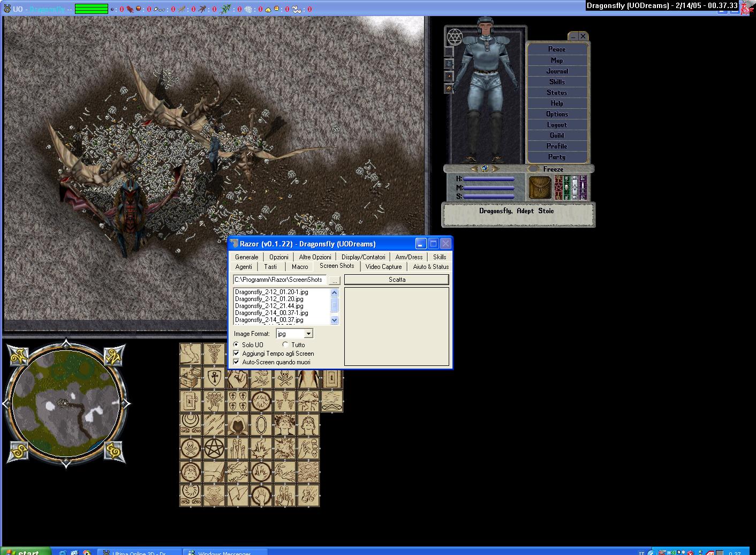Click the single ankh shield spell icon
The height and width of the screenshot is (555, 756).
click(x=214, y=378)
